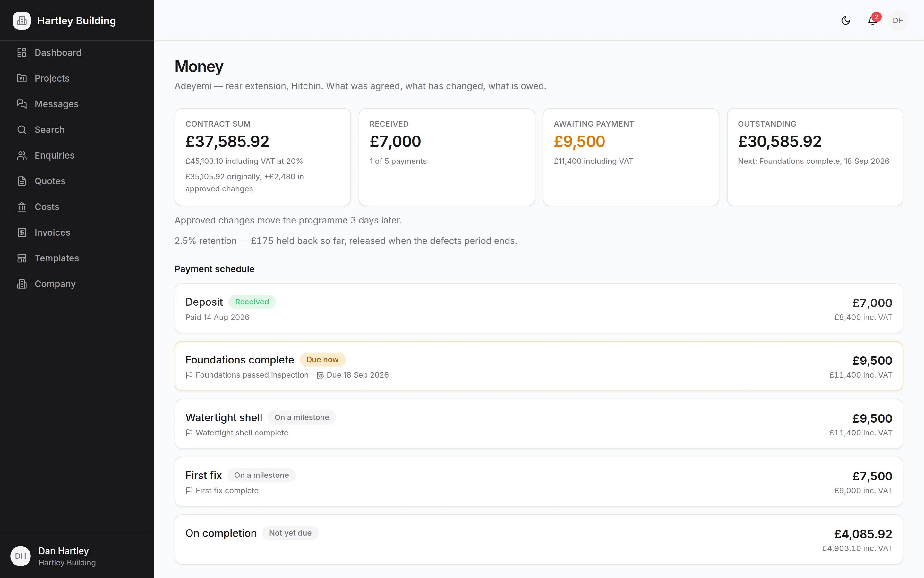Click the Quotes document icon
This screenshot has width=924, height=578.
pyautogui.click(x=22, y=181)
